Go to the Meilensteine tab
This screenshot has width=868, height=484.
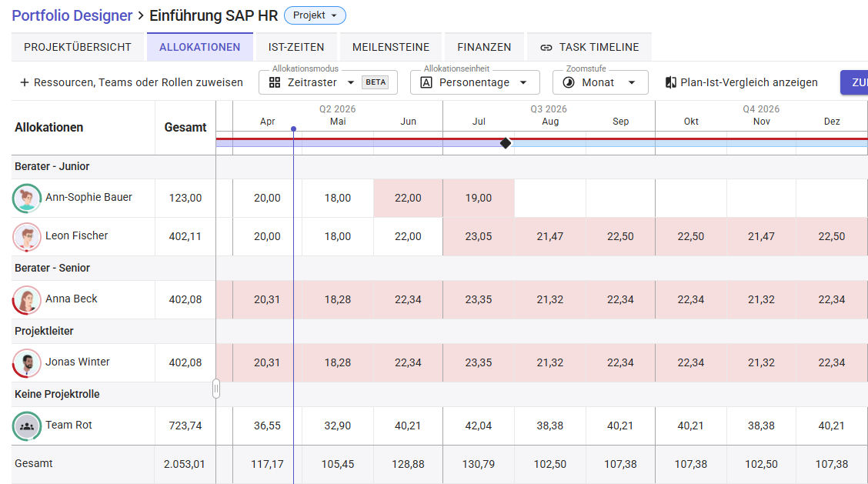(x=391, y=47)
